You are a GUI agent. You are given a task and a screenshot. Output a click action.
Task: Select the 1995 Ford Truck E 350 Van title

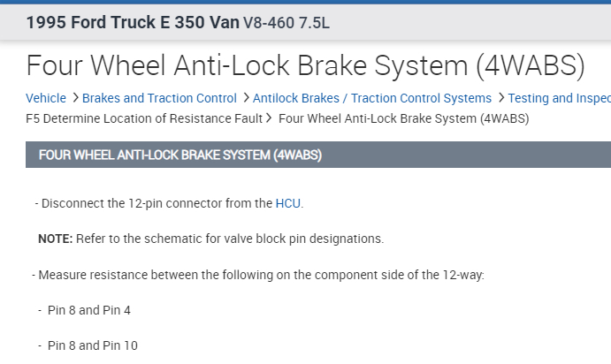click(133, 22)
